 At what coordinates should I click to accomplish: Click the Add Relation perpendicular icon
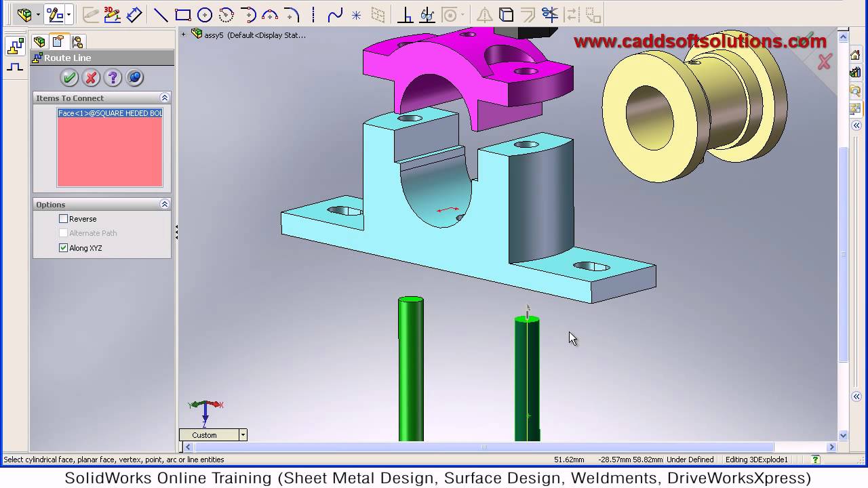pos(405,14)
